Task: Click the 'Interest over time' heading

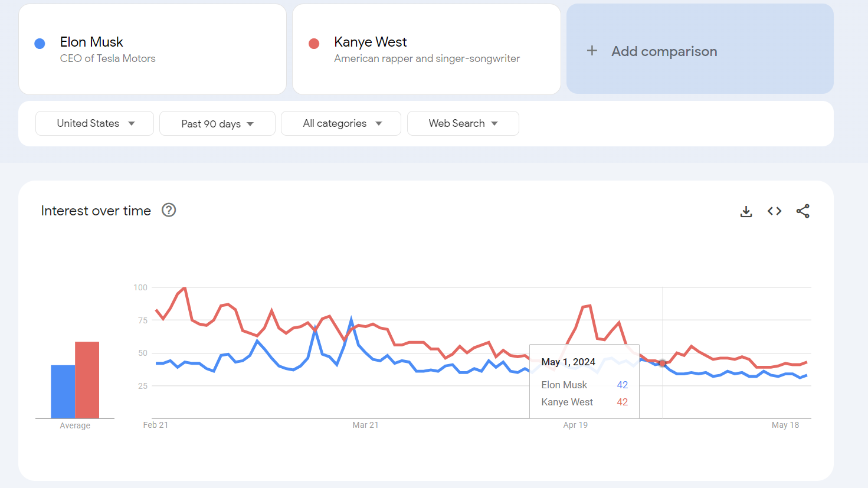Action: pos(96,211)
